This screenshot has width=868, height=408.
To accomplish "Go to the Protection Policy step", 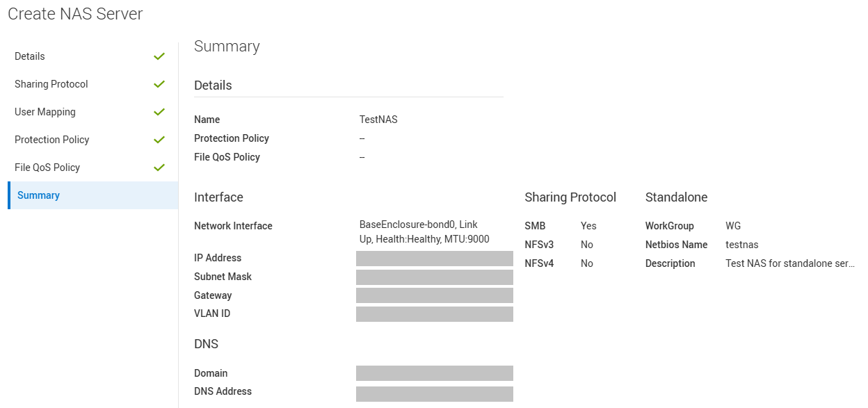I will [x=51, y=140].
